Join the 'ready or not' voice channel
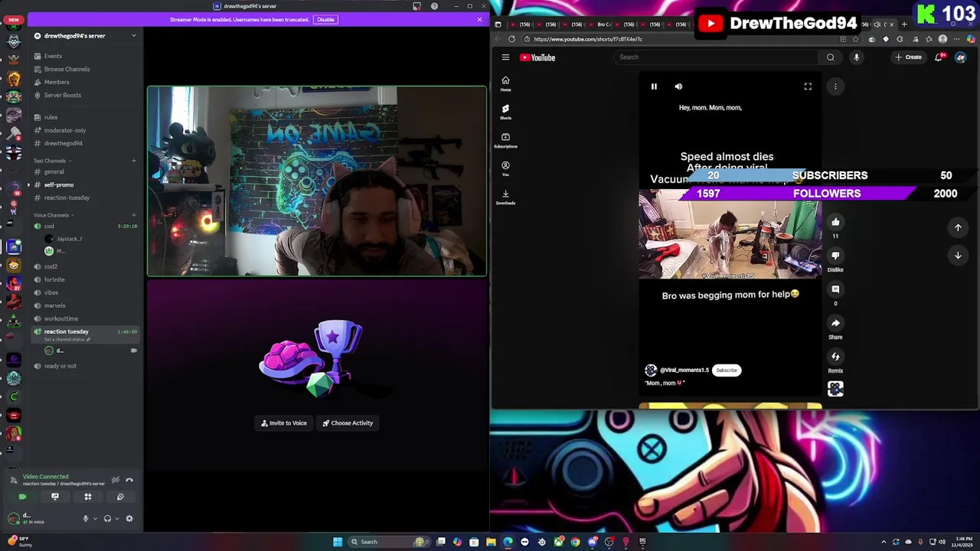Image resolution: width=980 pixels, height=551 pixels. (x=60, y=366)
